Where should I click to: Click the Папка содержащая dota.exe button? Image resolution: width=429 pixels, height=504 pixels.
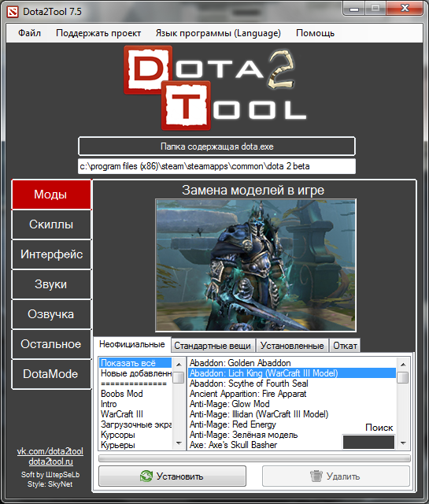217,146
